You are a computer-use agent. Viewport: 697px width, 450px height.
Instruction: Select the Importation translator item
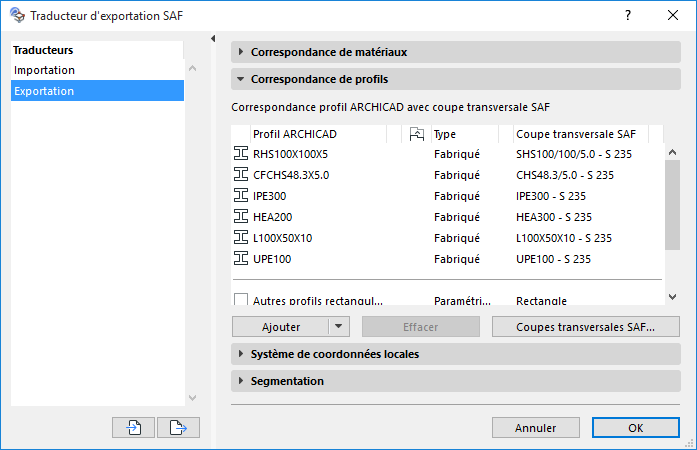pyautogui.click(x=97, y=70)
